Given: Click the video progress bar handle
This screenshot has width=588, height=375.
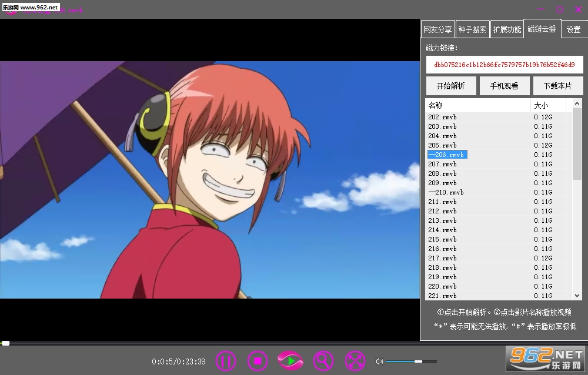Looking at the screenshot, I should click(x=5, y=343).
